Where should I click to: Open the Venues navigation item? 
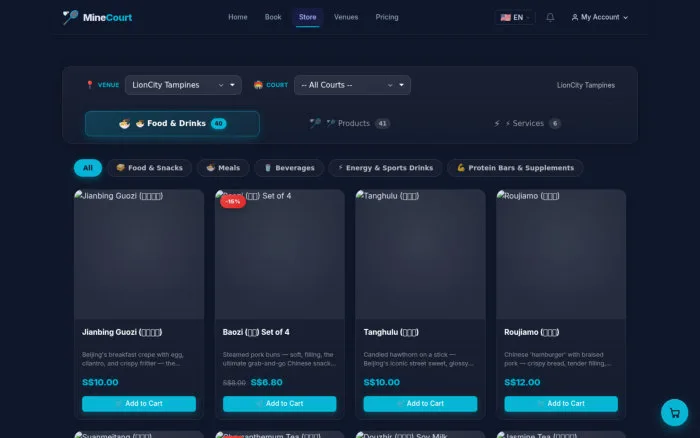(346, 17)
